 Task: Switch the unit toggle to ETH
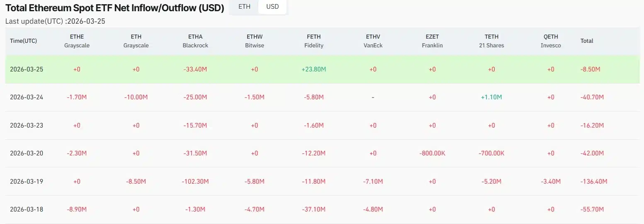point(244,7)
